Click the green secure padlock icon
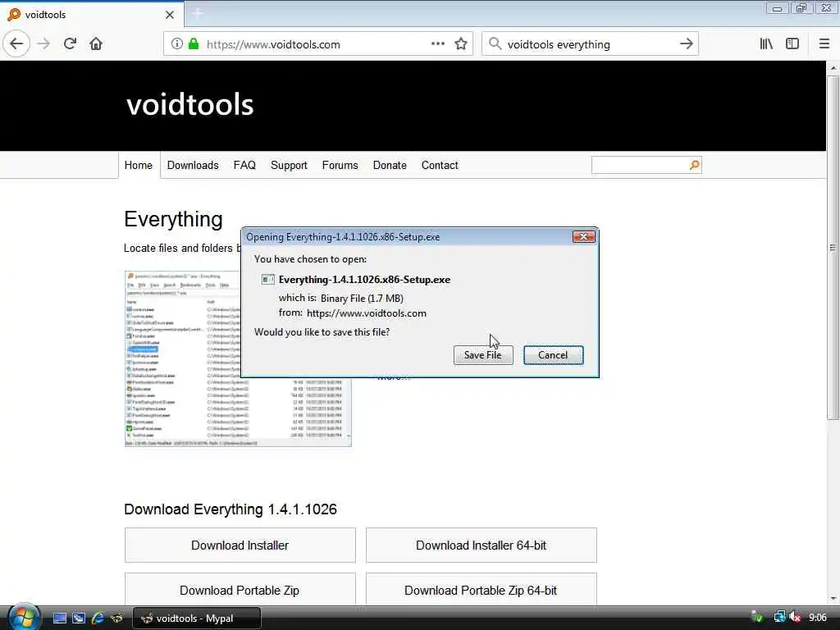 pyautogui.click(x=194, y=44)
